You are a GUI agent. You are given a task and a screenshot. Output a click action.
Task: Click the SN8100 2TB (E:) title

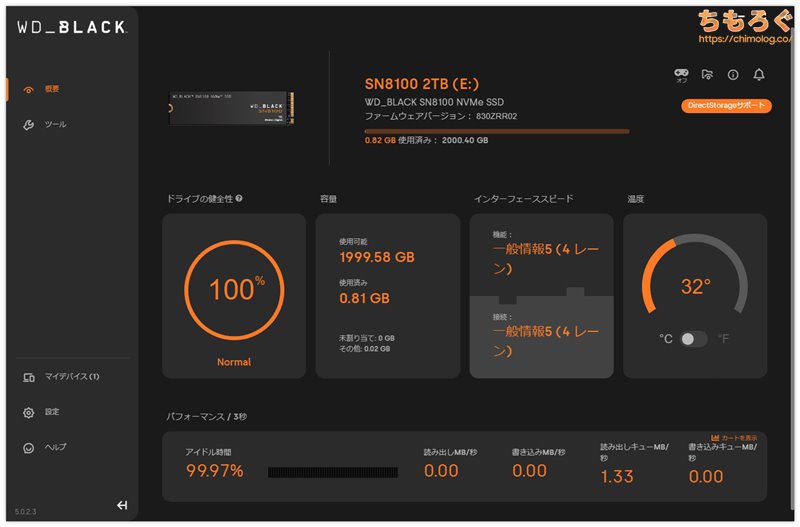pos(421,84)
